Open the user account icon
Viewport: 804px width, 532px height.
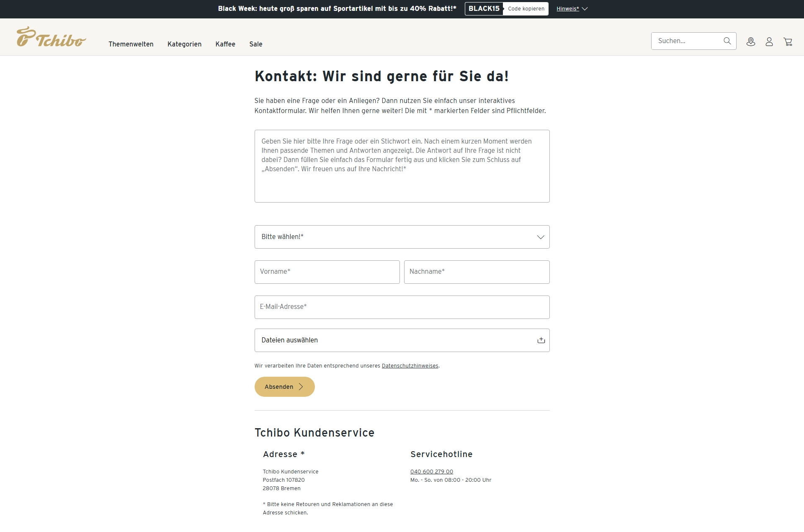point(769,41)
